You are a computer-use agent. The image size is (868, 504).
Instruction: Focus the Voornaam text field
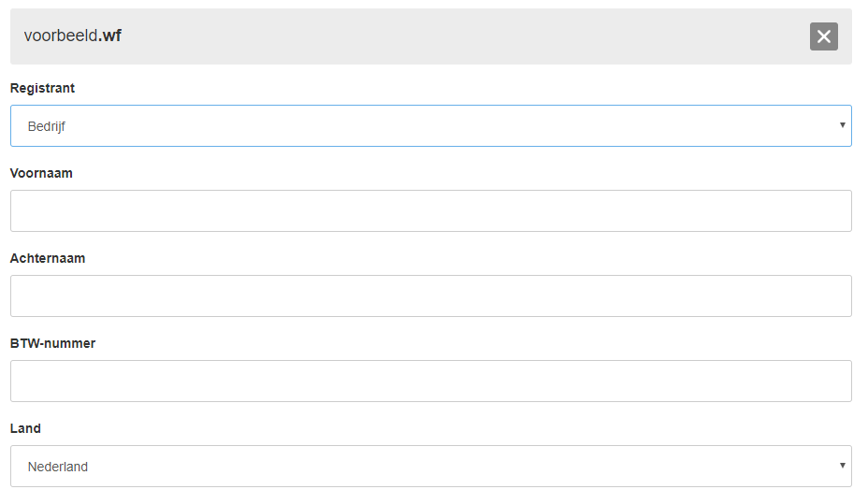click(430, 210)
